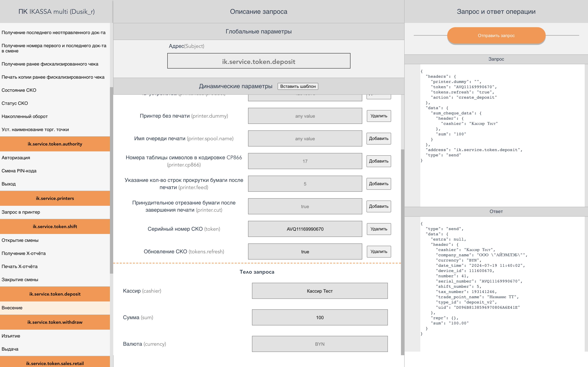
Task: Choose 'Авторизация' from the left list
Action: pyautogui.click(x=16, y=158)
